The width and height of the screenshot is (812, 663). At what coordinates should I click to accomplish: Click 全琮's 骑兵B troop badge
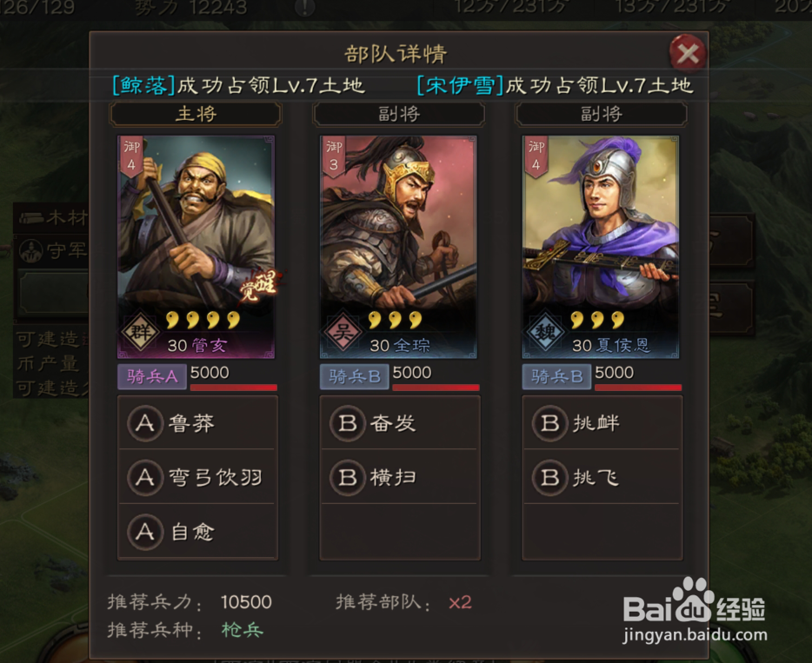coord(354,377)
